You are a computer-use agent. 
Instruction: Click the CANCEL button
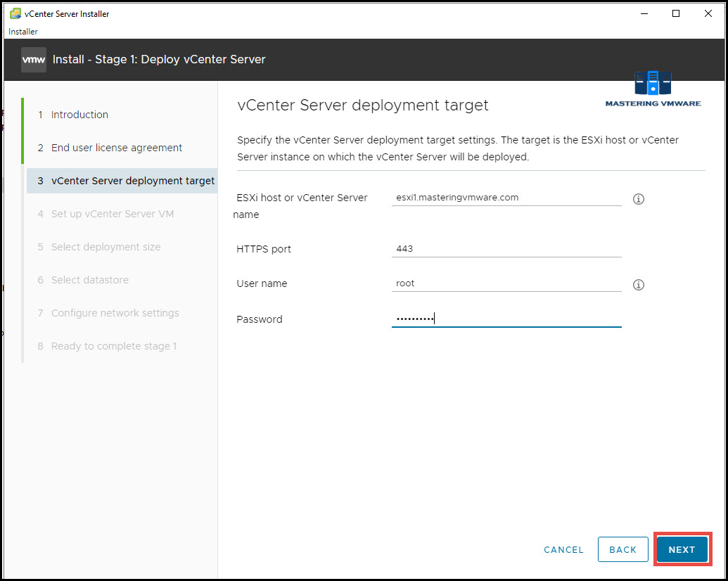pos(563,550)
